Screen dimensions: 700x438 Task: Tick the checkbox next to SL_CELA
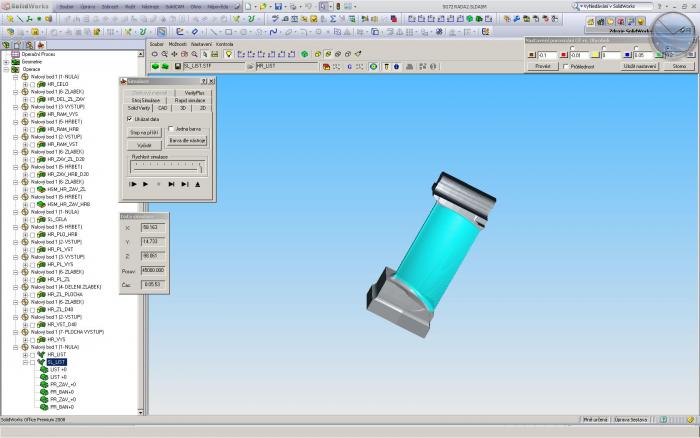pyautogui.click(x=33, y=220)
